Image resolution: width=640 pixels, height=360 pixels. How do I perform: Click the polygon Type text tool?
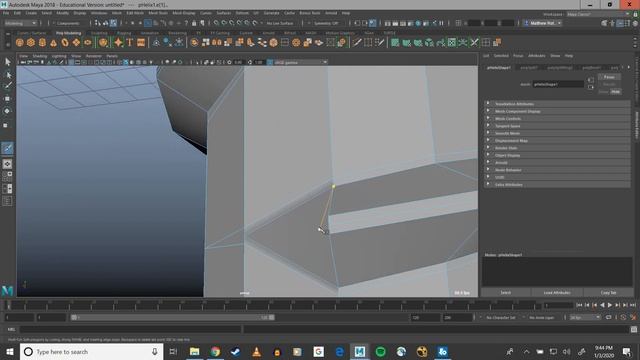(130, 42)
